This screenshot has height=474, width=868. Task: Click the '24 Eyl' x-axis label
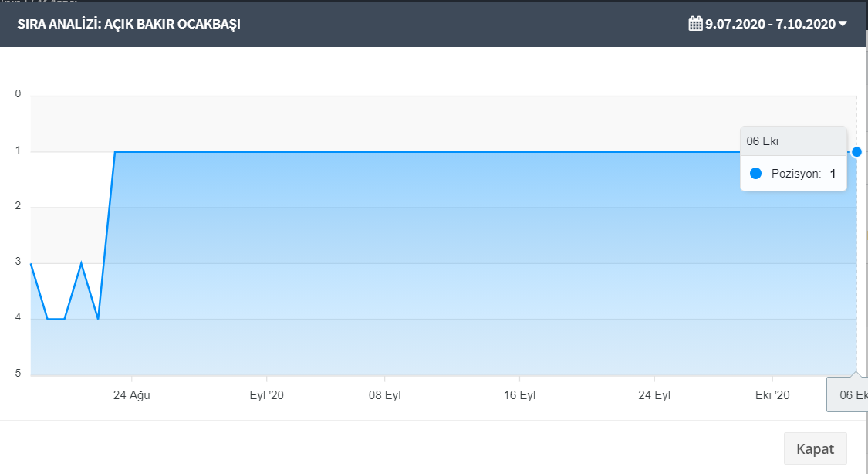(x=654, y=394)
